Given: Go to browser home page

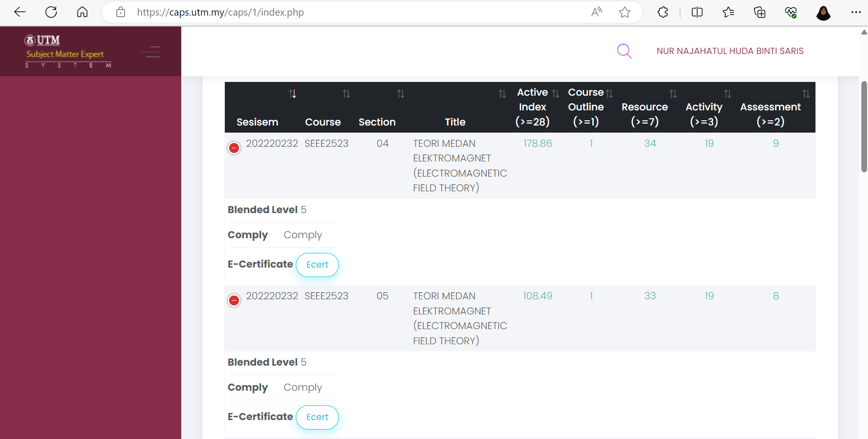Looking at the screenshot, I should [x=82, y=12].
